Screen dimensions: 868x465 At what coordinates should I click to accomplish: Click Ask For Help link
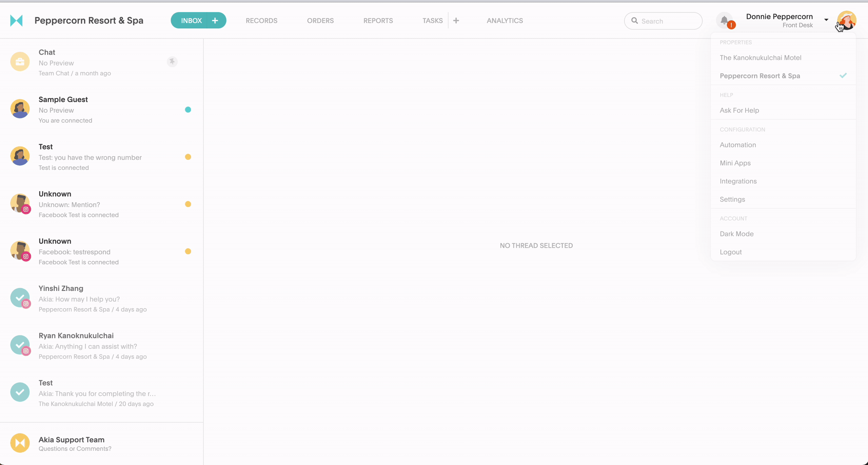pos(739,110)
